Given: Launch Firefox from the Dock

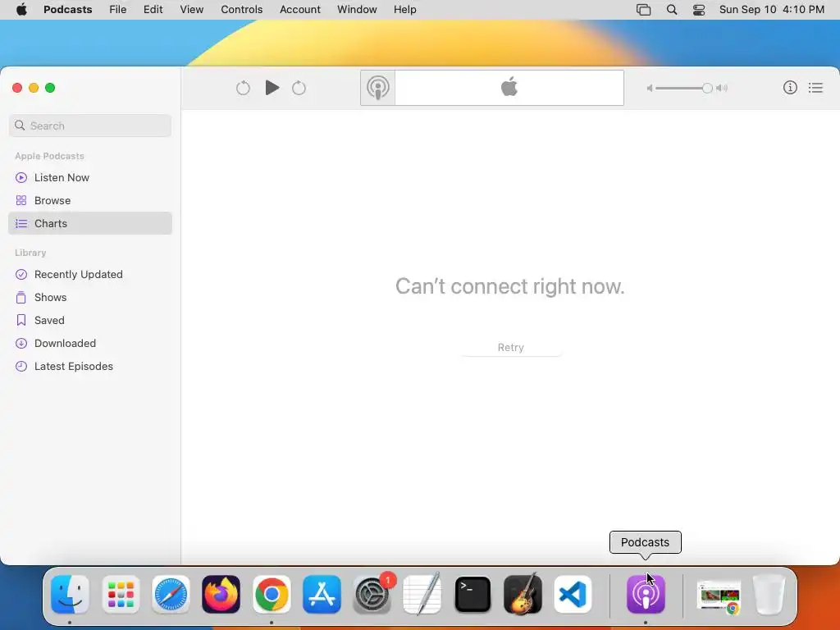Looking at the screenshot, I should pos(221,594).
